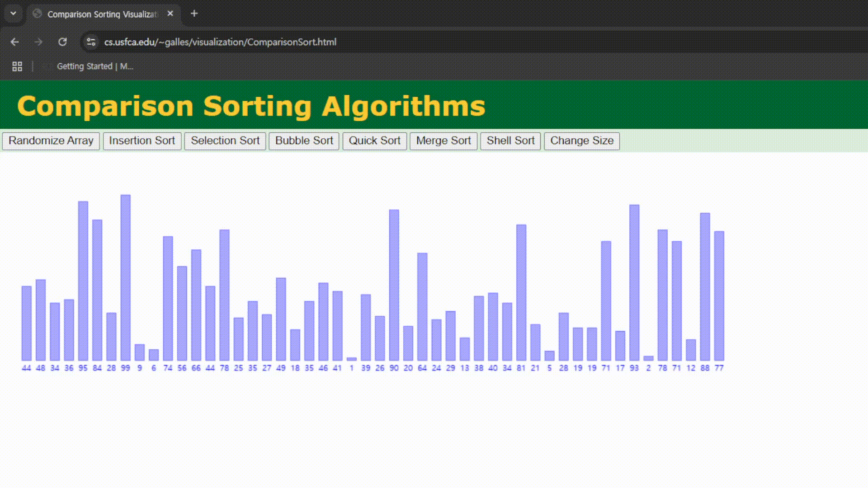
Task: Run the Selection Sort algorithm
Action: 225,141
